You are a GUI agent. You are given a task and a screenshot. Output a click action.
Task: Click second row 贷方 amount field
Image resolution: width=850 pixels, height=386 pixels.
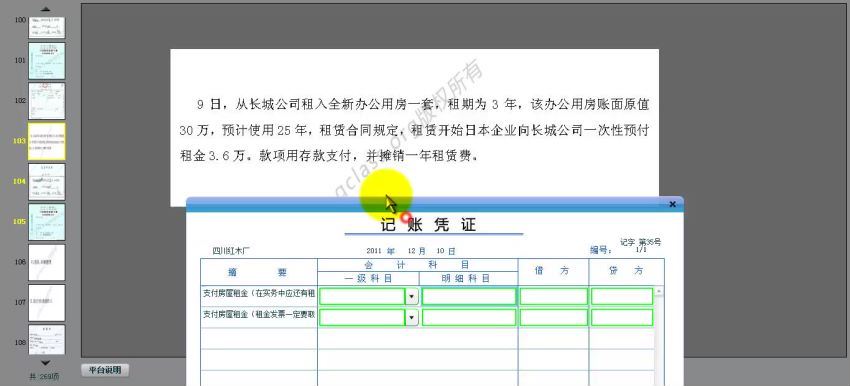pos(622,318)
